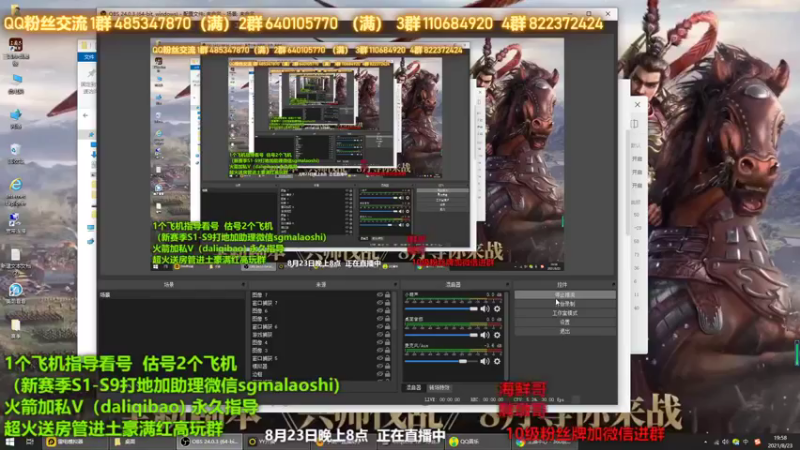
Task: Mute the 麦克风/Aux channel speaker icon
Action: (x=485, y=361)
